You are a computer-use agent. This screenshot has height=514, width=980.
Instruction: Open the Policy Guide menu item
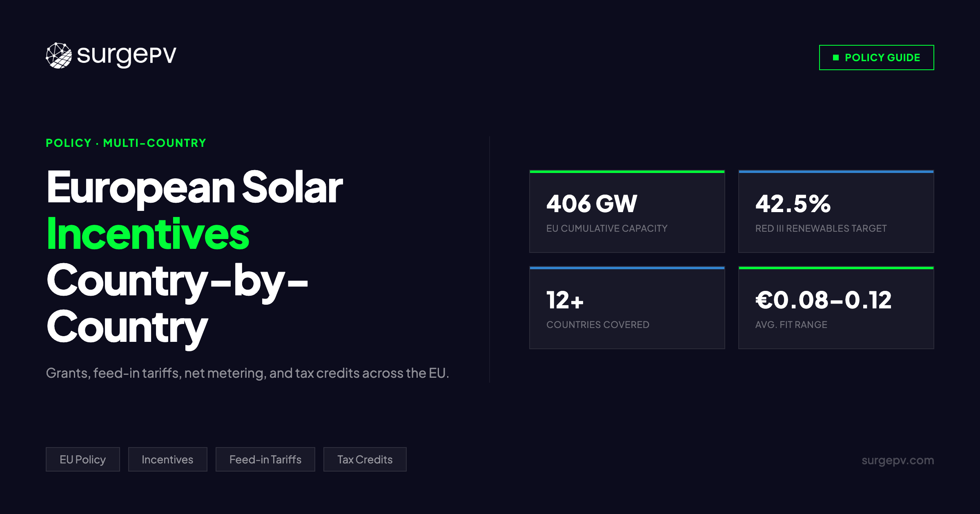(x=876, y=58)
